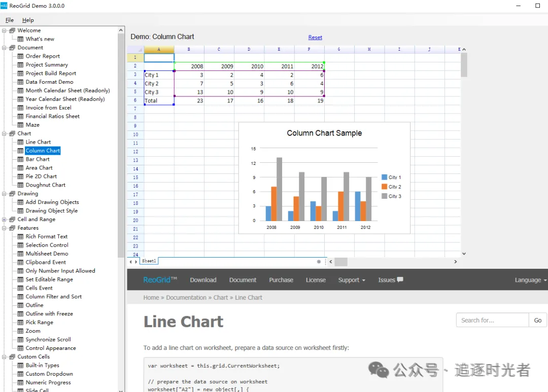
Task: Open License in the web navbar
Action: coord(316,280)
